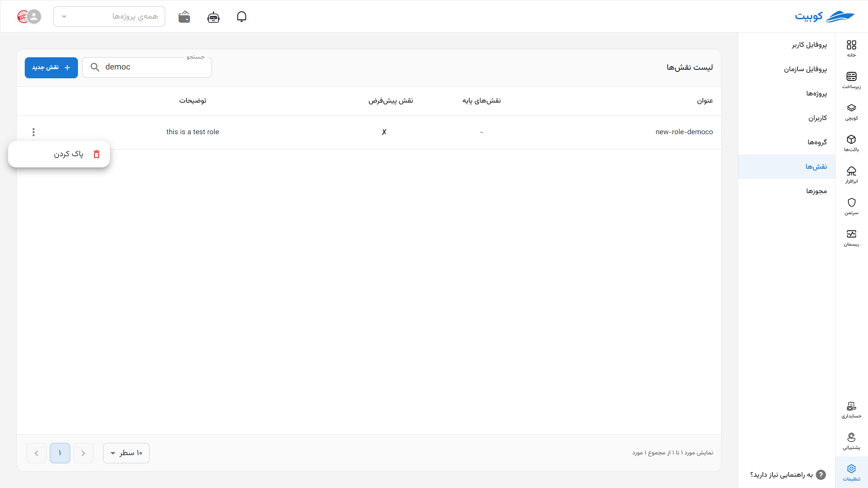
Task: Open مجوزها settings page
Action: [x=787, y=191]
